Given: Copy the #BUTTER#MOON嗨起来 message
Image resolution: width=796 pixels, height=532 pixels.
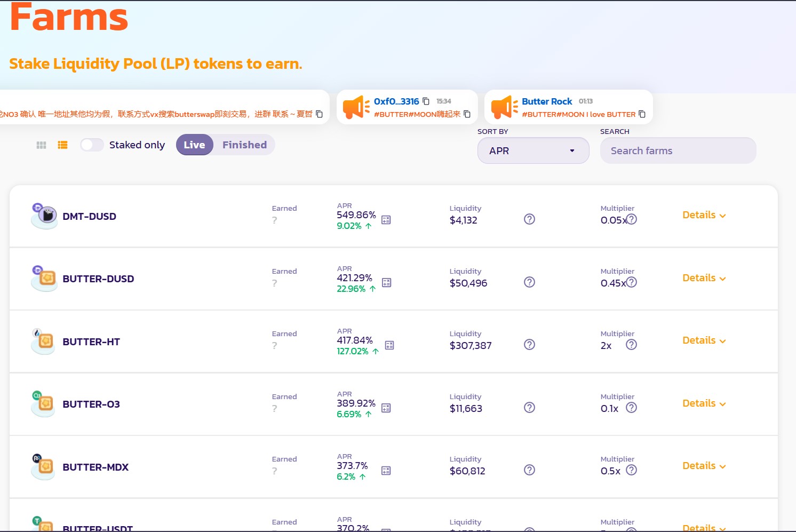Looking at the screenshot, I should click(x=467, y=114).
